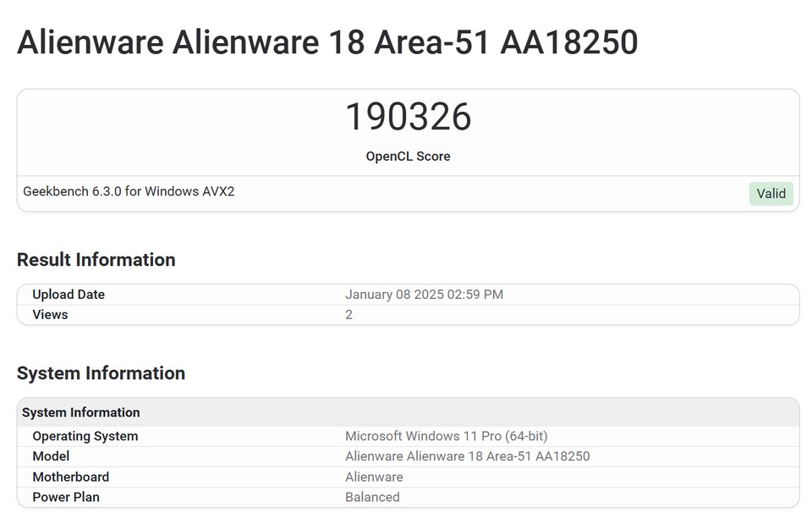Click the OpenCL score value 190326

408,117
